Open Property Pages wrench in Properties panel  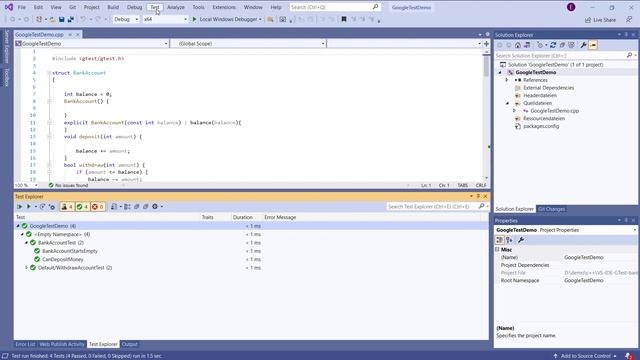[x=521, y=240]
